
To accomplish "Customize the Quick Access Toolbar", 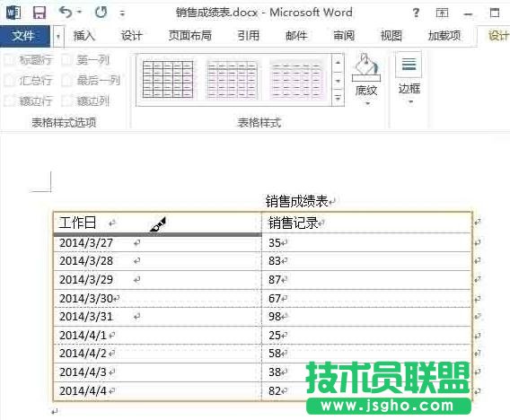I will click(122, 13).
